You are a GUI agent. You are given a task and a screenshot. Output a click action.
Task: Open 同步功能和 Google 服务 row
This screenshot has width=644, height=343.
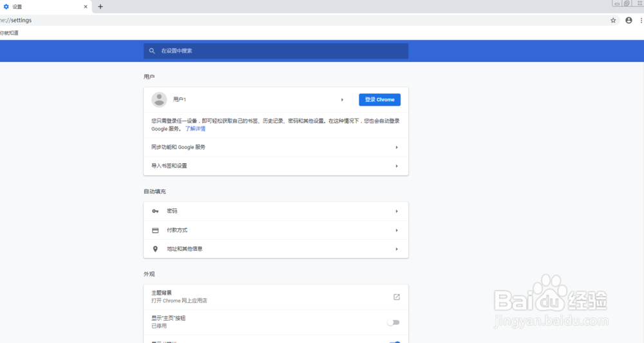tap(276, 147)
